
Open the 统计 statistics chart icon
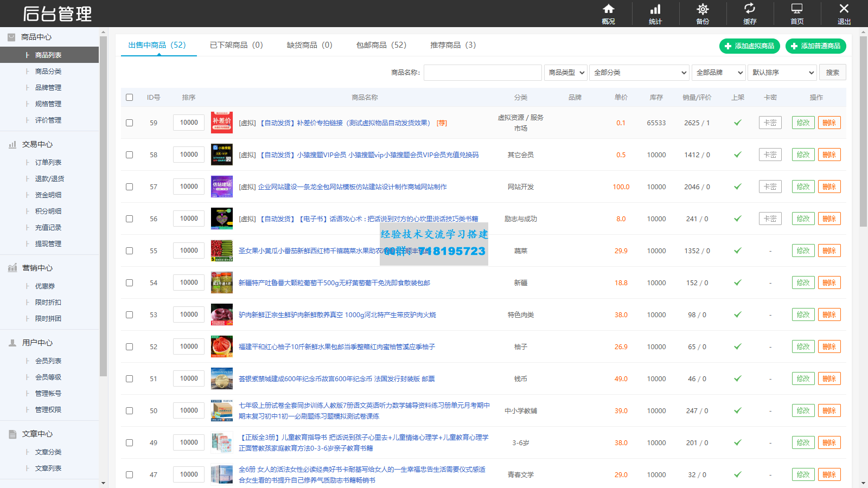click(x=655, y=9)
